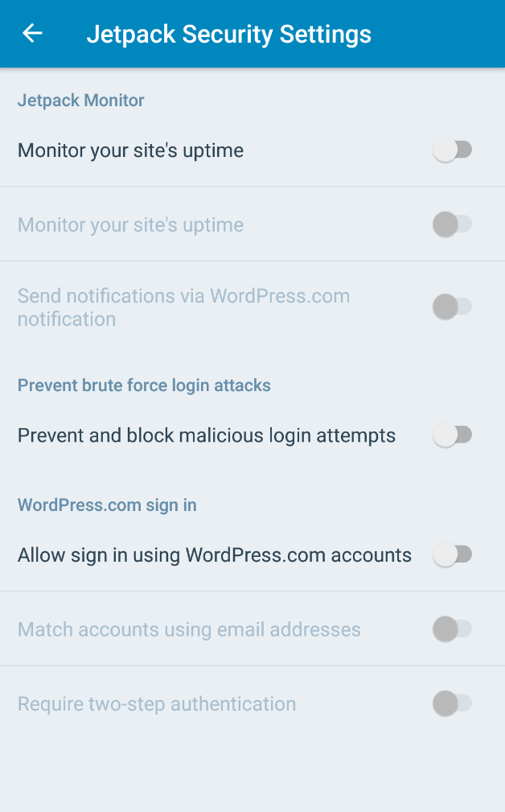This screenshot has height=812, width=505.
Task: Toggle the active Monitor your site's uptime switch
Action: [x=452, y=150]
